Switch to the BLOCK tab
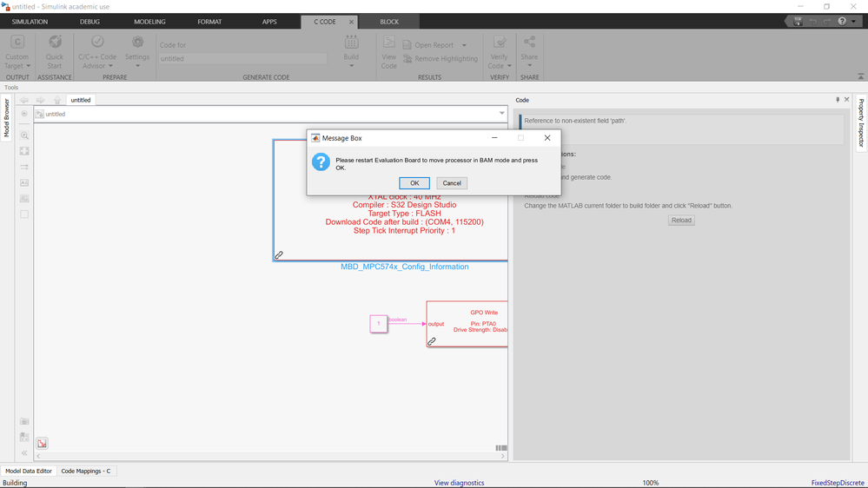 point(389,22)
